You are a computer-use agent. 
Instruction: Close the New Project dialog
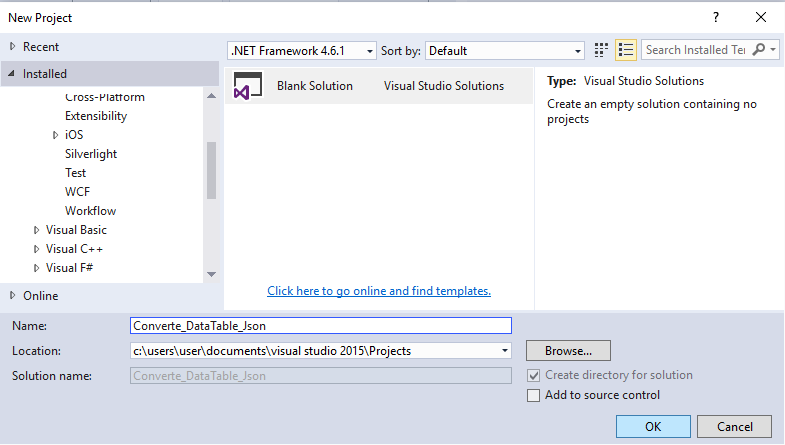tap(761, 18)
